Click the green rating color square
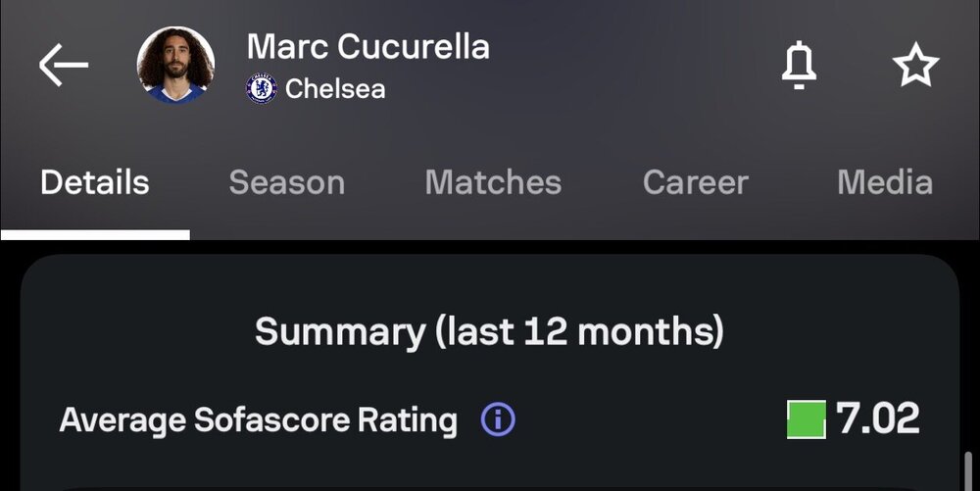Screen dimensions: 980x491 tap(807, 419)
